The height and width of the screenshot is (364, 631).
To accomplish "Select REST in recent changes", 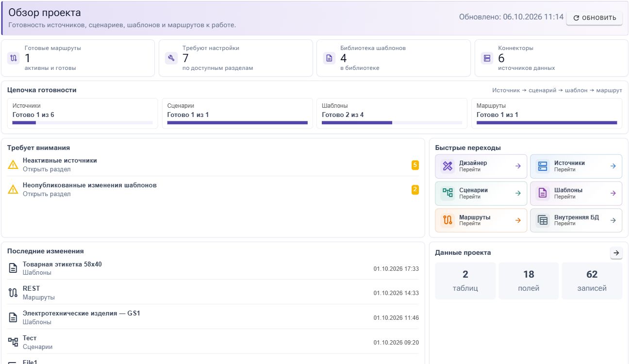I will click(x=213, y=293).
